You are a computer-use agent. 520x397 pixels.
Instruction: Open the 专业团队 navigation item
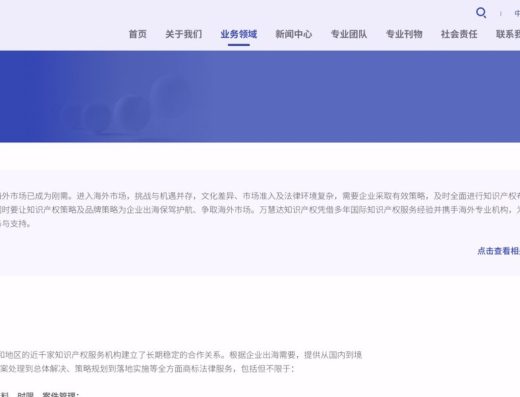coord(349,34)
